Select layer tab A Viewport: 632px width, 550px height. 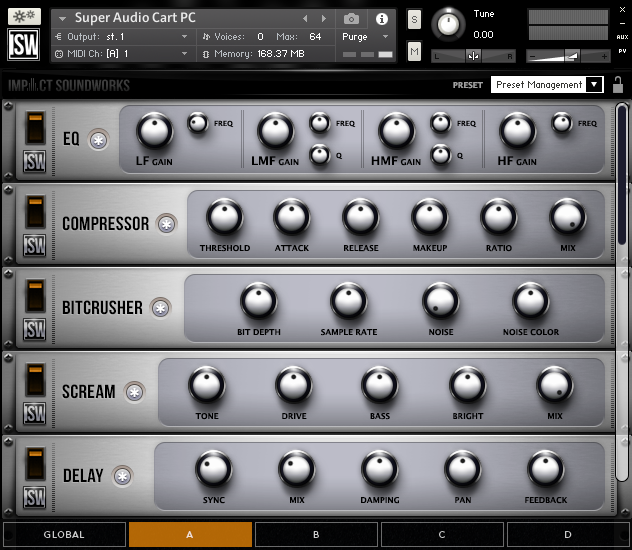point(190,535)
